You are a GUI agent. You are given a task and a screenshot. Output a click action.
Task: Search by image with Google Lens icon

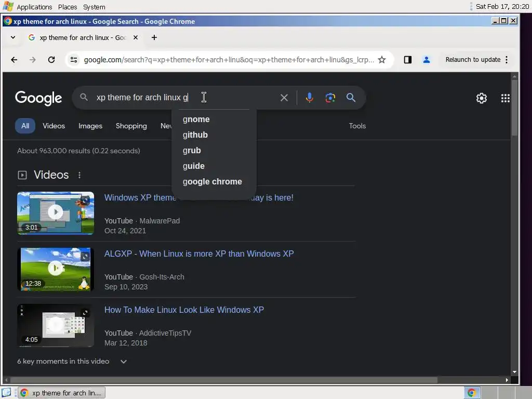click(x=330, y=98)
